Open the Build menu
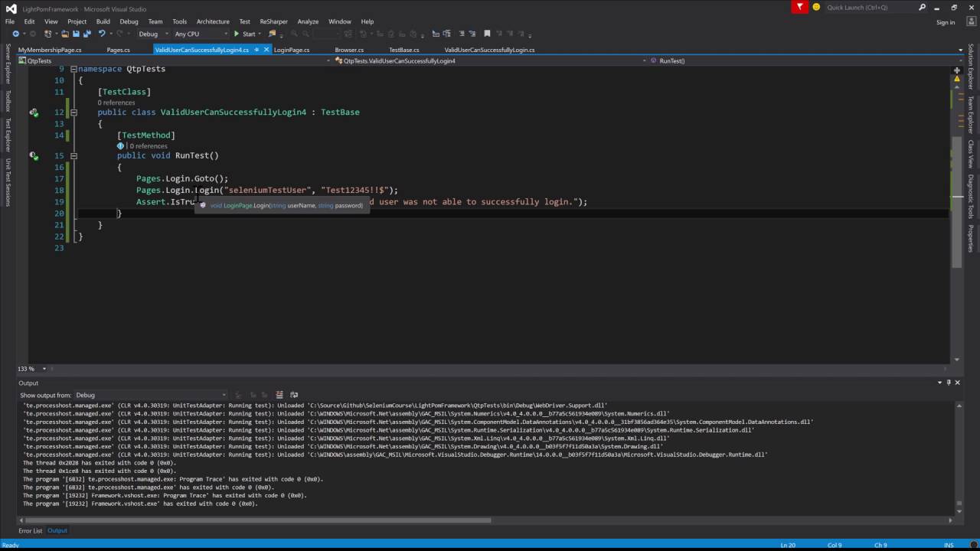980x551 pixels. click(x=103, y=21)
